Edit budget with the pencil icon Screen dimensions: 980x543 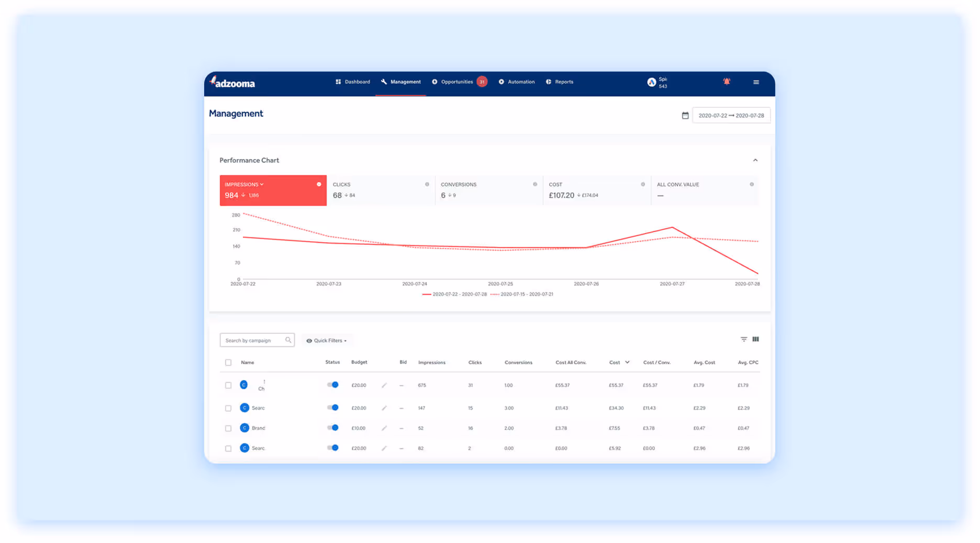[x=384, y=385]
